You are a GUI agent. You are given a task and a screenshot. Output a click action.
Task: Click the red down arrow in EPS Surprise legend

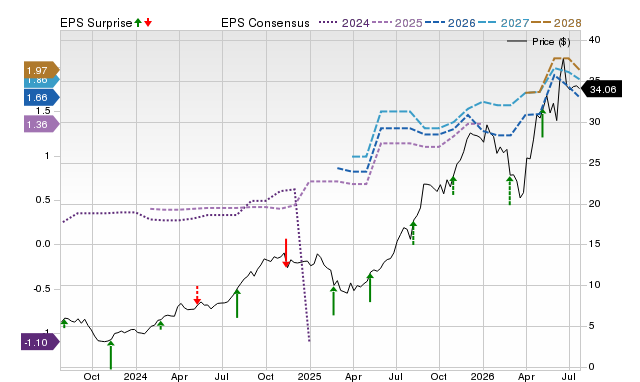tap(148, 23)
